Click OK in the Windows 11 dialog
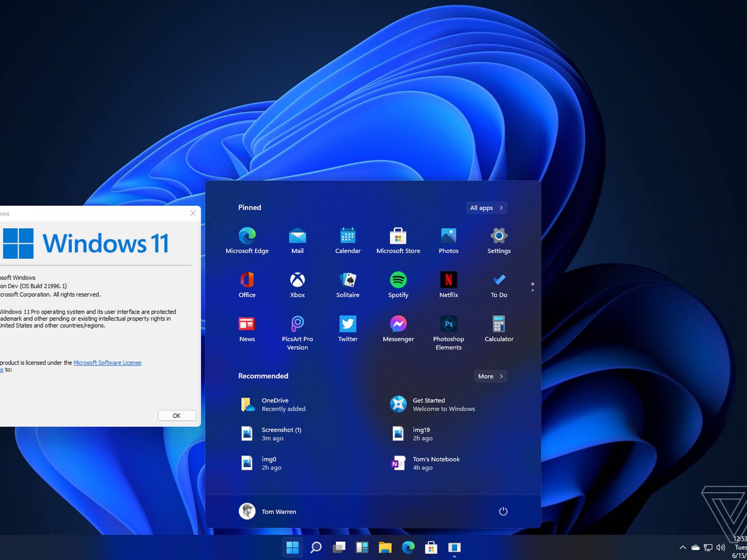Viewport: 747px width, 560px height. click(x=176, y=415)
